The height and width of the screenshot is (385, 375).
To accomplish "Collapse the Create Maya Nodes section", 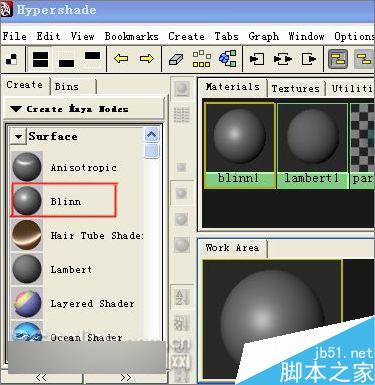I will (16, 109).
